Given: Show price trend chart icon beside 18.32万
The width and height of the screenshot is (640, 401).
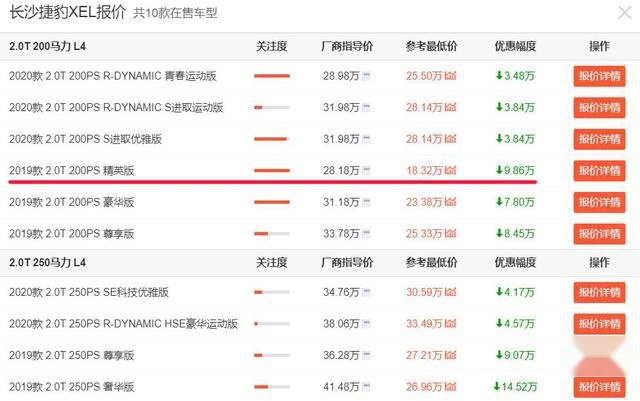Looking at the screenshot, I should click(451, 170).
